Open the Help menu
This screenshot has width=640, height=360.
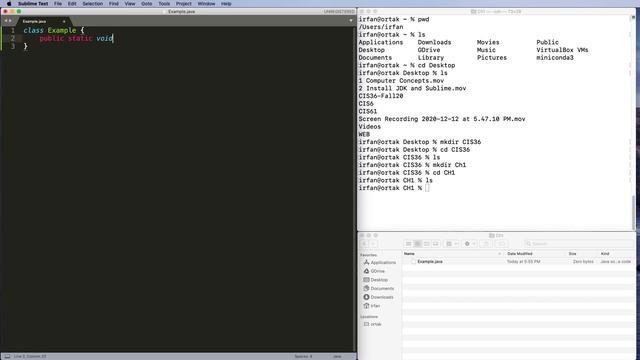[226, 4]
